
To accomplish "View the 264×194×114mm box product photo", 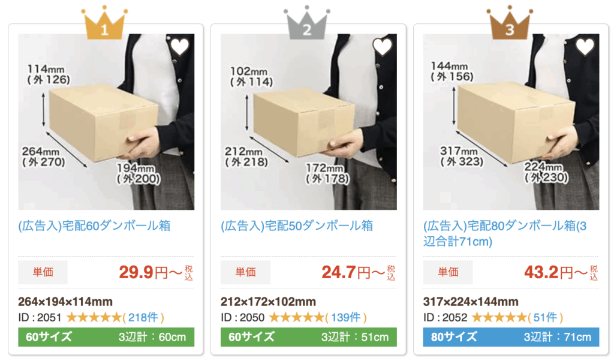I will pos(106,122).
